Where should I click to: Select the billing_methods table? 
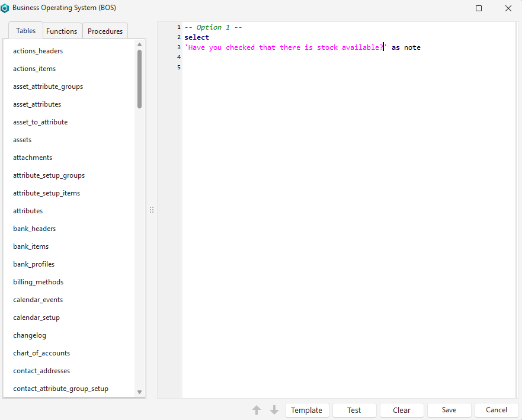coord(39,282)
